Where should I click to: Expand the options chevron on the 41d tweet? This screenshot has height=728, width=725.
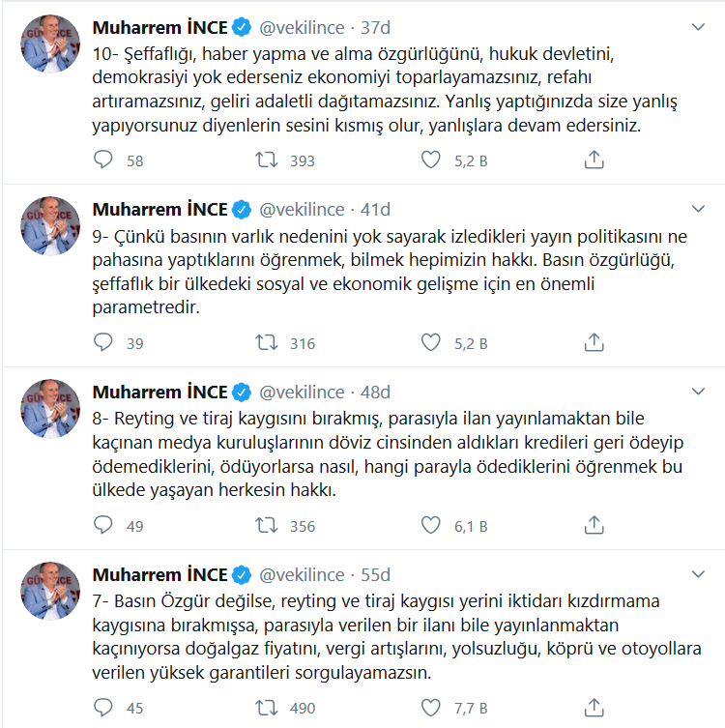(x=698, y=209)
